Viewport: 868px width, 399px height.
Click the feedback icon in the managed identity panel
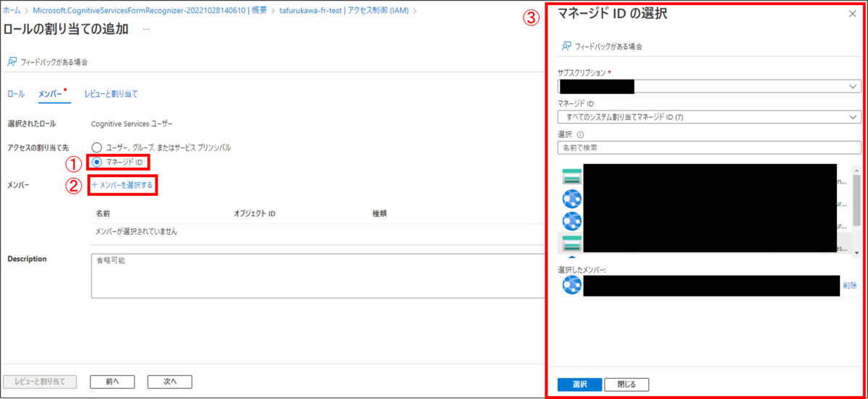pyautogui.click(x=566, y=46)
